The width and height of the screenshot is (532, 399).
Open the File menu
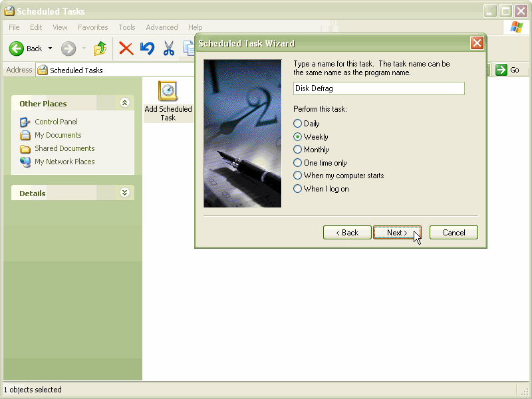click(x=14, y=27)
